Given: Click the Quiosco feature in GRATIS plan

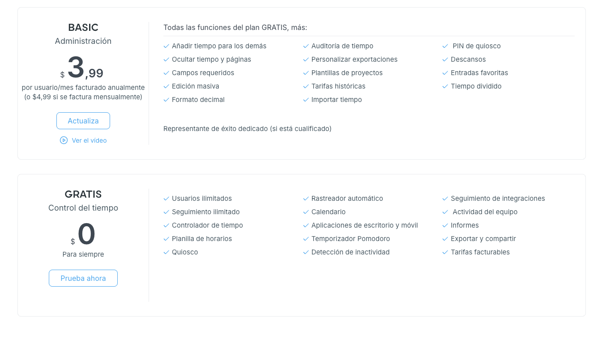Looking at the screenshot, I should (x=185, y=252).
